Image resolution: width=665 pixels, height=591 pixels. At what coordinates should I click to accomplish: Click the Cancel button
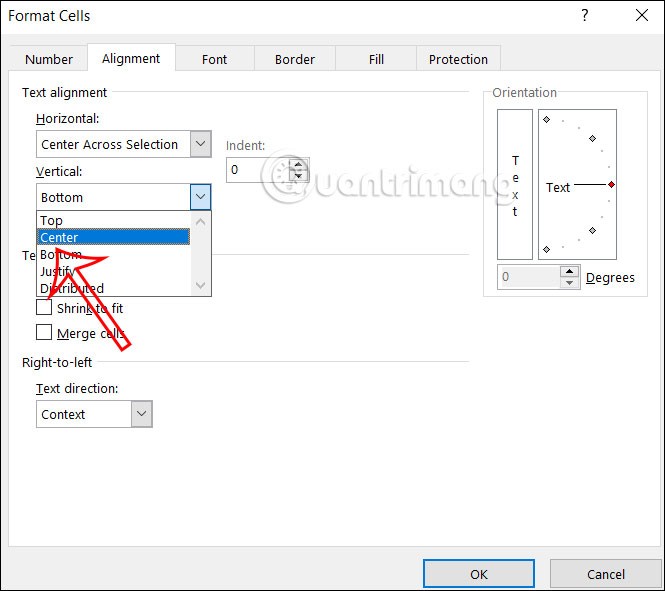tap(606, 574)
